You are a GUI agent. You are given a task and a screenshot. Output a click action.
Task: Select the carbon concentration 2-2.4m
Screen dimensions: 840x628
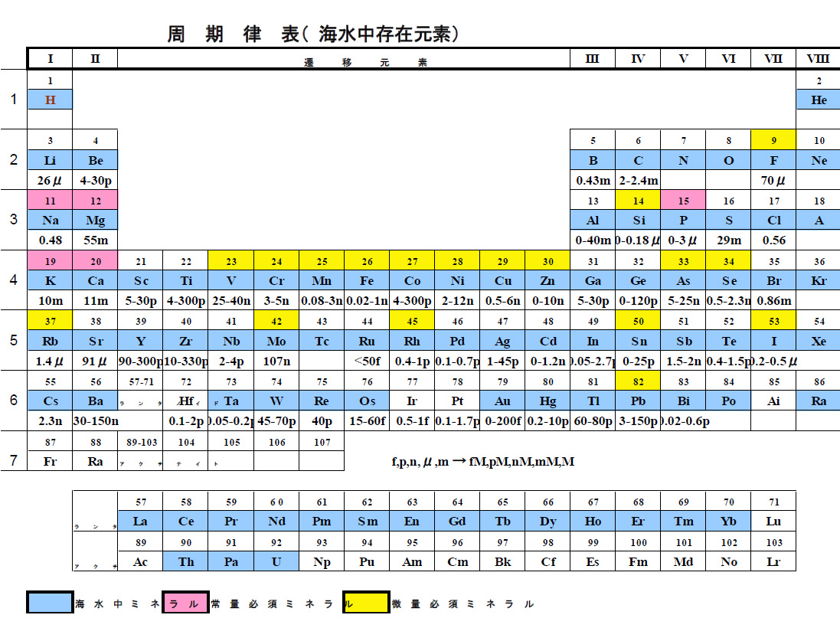pyautogui.click(x=638, y=181)
